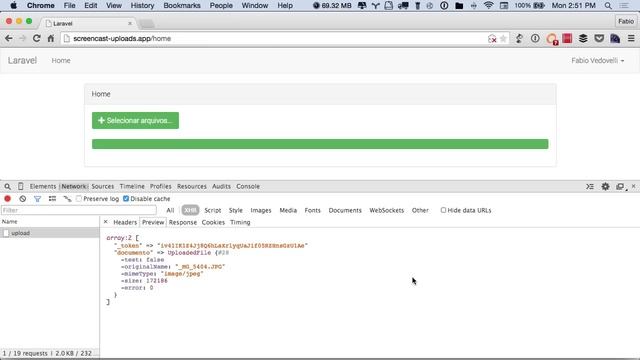
Task: Open the Chrome hamburger menu
Action: click(631, 38)
